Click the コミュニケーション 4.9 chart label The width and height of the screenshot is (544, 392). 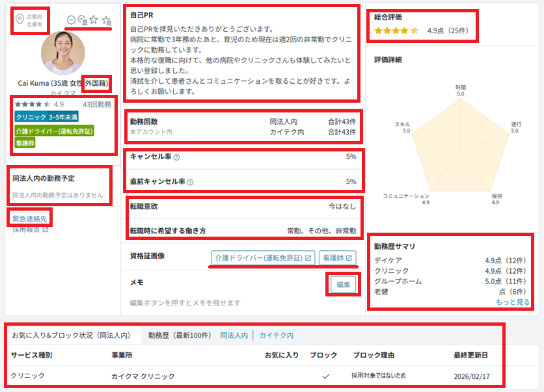pos(406,199)
